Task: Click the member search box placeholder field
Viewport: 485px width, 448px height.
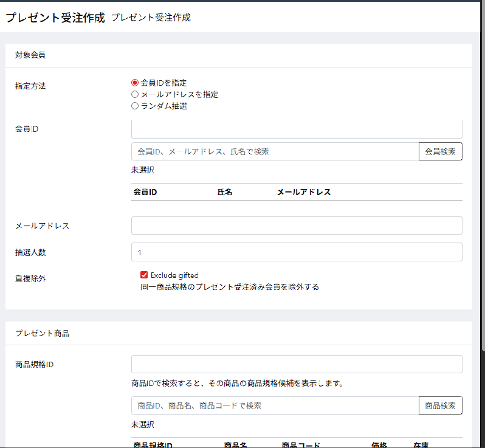Action: point(275,151)
